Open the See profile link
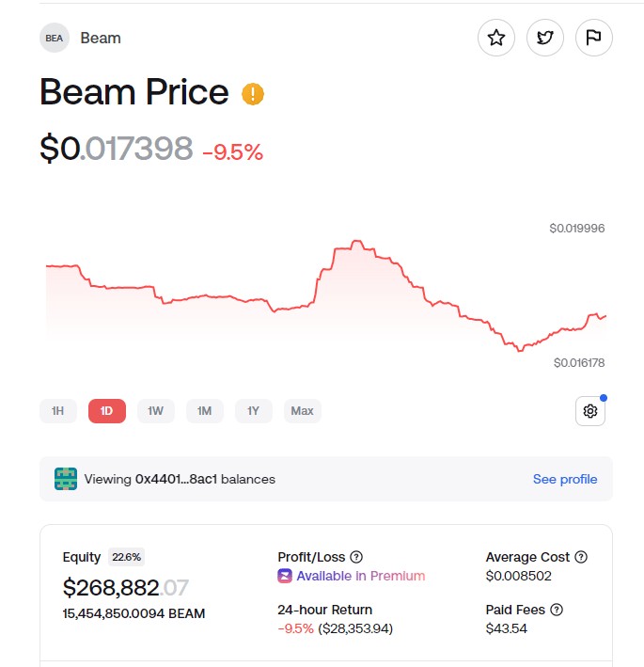 coord(564,479)
